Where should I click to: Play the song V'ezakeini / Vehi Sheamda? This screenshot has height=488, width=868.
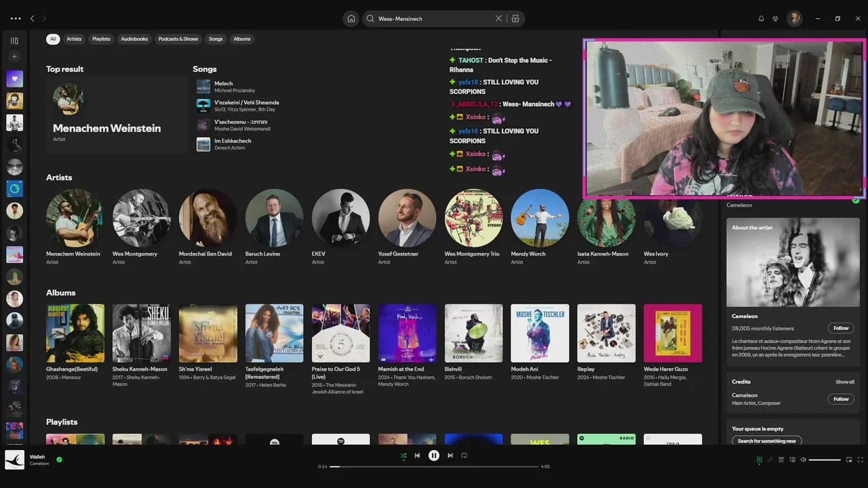203,105
